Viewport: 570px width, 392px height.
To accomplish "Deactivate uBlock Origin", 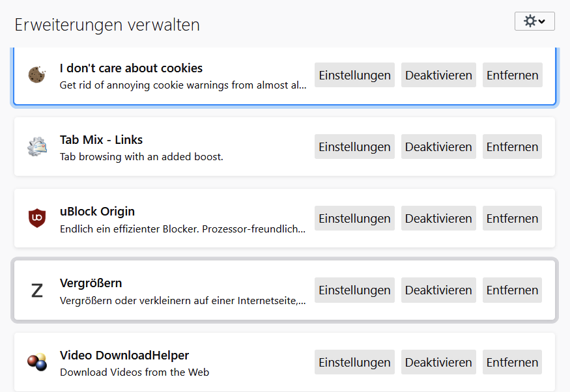I will [438, 218].
